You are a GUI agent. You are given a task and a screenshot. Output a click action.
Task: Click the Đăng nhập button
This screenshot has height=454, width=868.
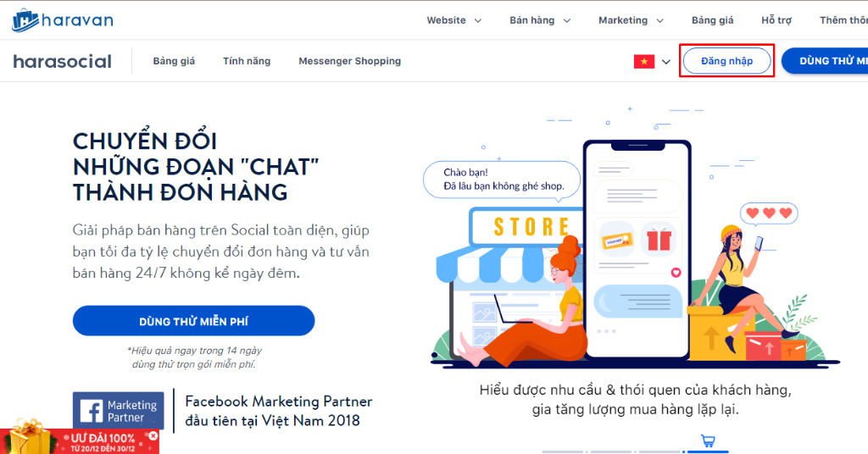click(726, 61)
